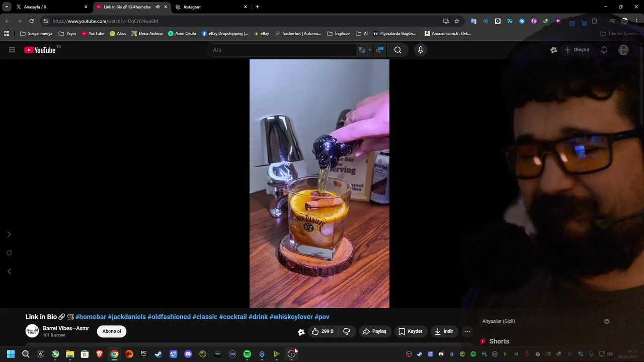Open the Chrome extensions puzzle icon
The height and width of the screenshot is (362, 644).
click(x=595, y=21)
